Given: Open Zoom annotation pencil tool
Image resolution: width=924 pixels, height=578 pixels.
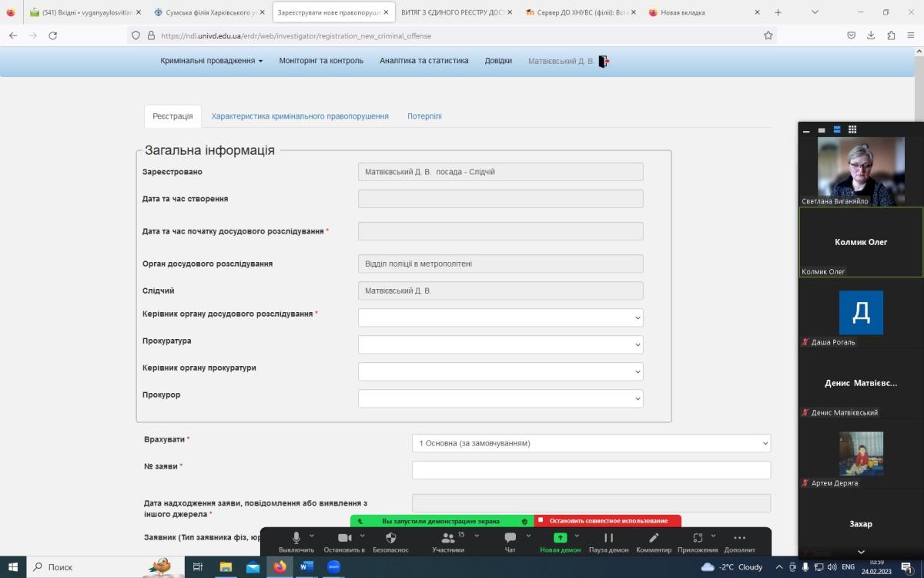Looking at the screenshot, I should [654, 538].
